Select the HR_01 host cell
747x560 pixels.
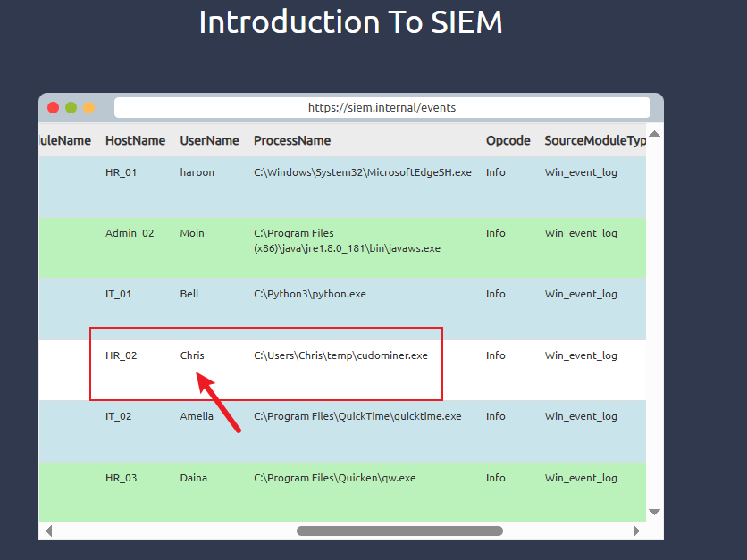(x=121, y=172)
